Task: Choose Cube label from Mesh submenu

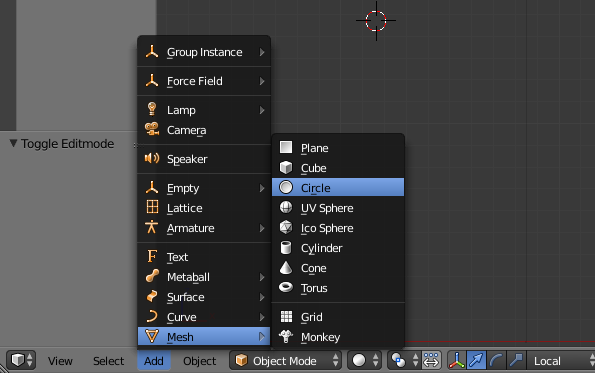Action: point(313,168)
